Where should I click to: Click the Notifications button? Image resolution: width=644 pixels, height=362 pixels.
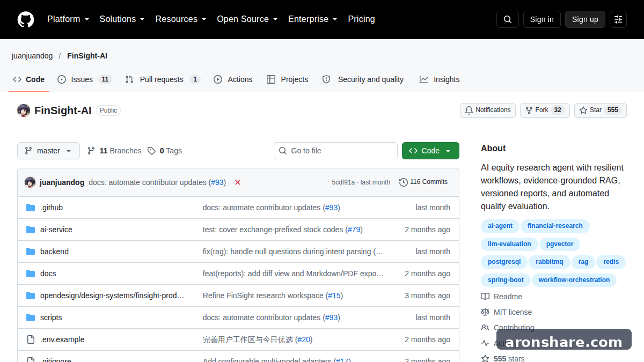(488, 110)
